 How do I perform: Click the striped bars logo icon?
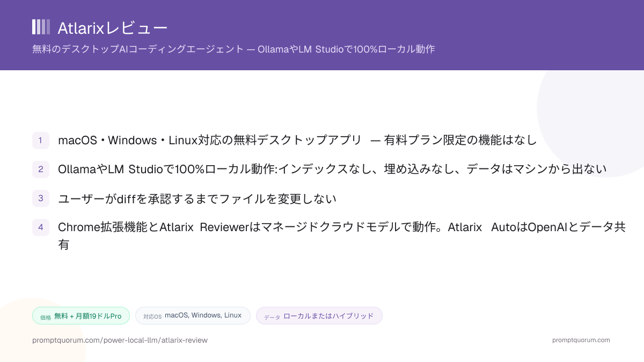click(41, 27)
